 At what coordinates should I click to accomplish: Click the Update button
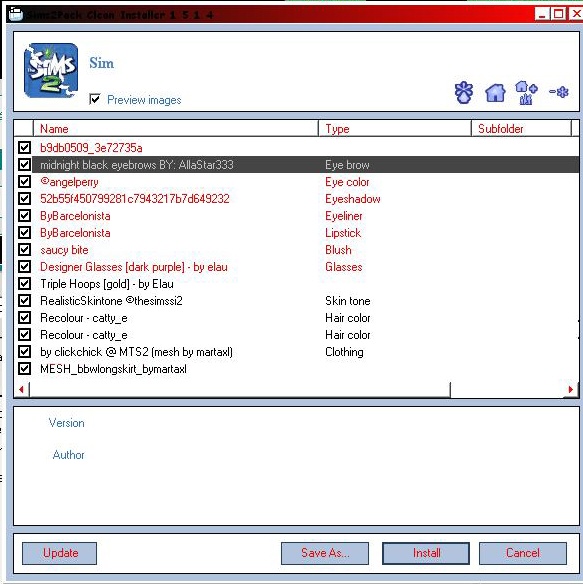tap(60, 553)
